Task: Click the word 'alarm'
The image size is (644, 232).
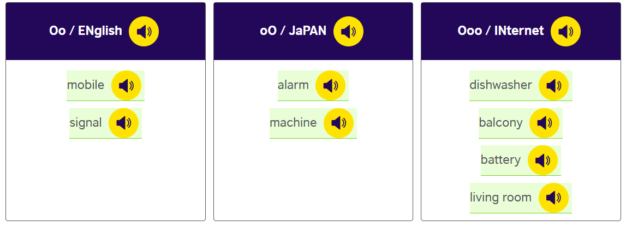Action: point(293,85)
